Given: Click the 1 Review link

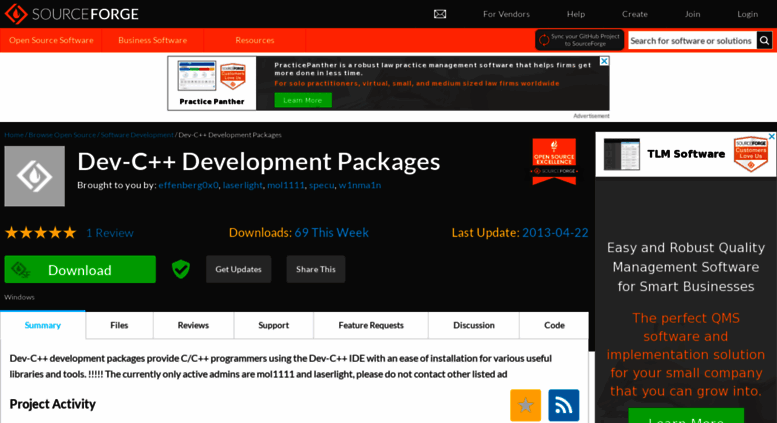Looking at the screenshot, I should pos(110,233).
